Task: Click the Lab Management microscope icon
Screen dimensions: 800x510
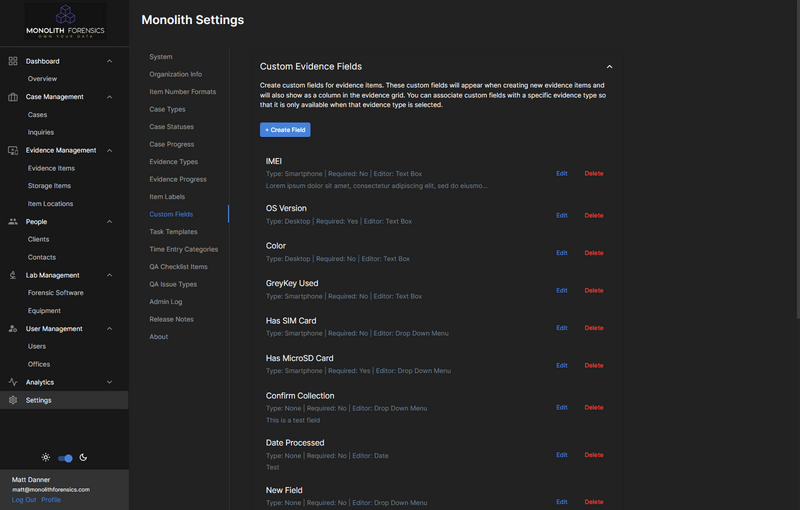Action: (13, 275)
